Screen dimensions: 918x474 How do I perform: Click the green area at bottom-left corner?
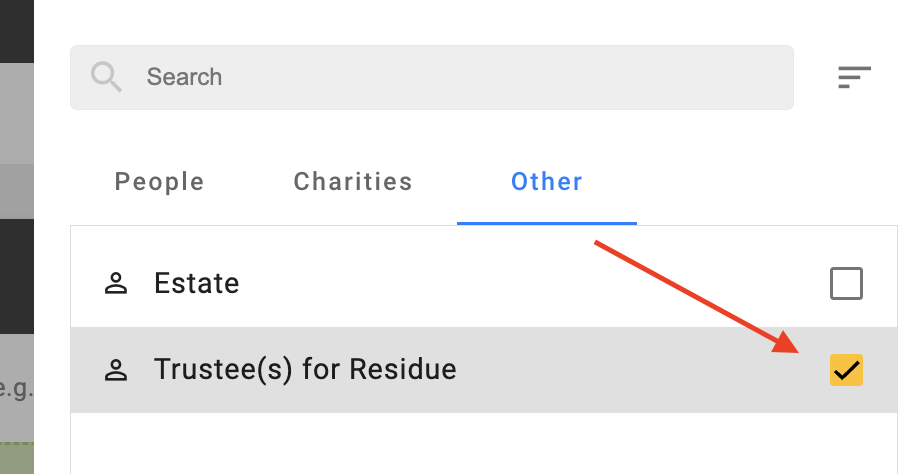tap(16, 458)
